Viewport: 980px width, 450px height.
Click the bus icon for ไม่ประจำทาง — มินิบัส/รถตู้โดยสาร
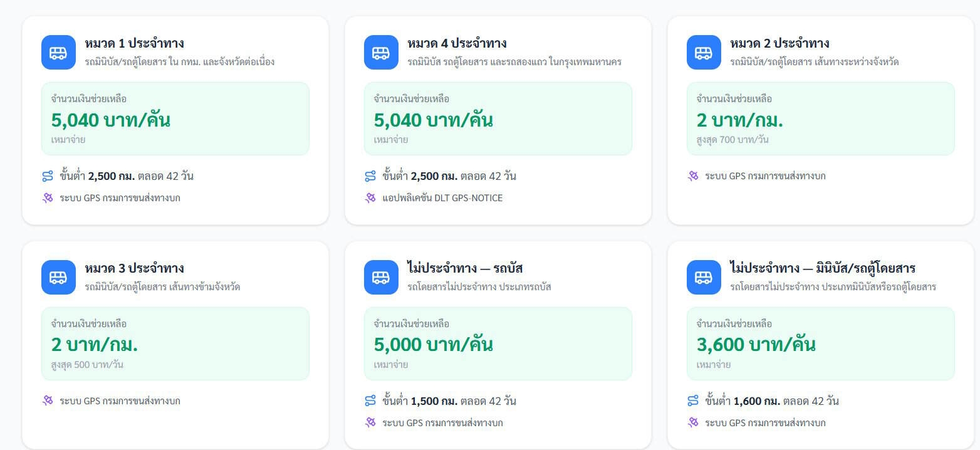pyautogui.click(x=704, y=278)
